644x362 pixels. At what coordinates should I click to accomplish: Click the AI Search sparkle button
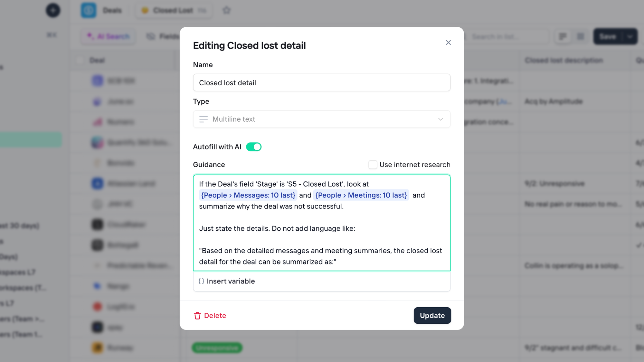coord(108,36)
